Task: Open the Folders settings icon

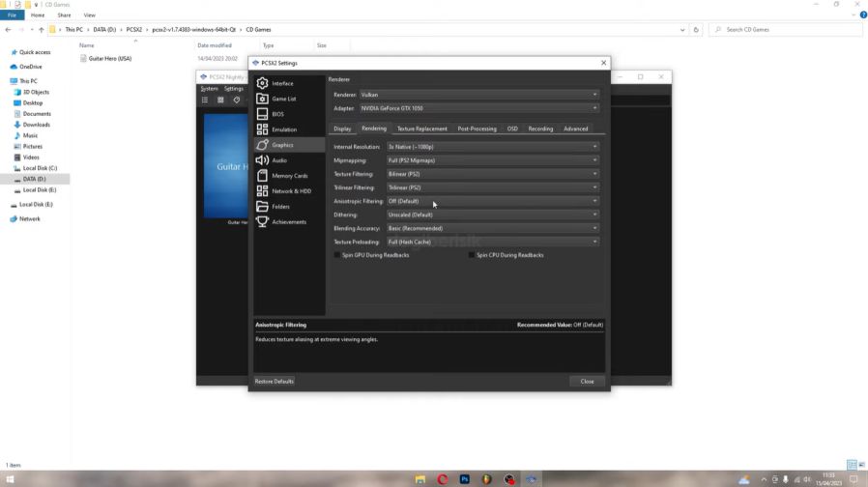Action: click(x=262, y=207)
